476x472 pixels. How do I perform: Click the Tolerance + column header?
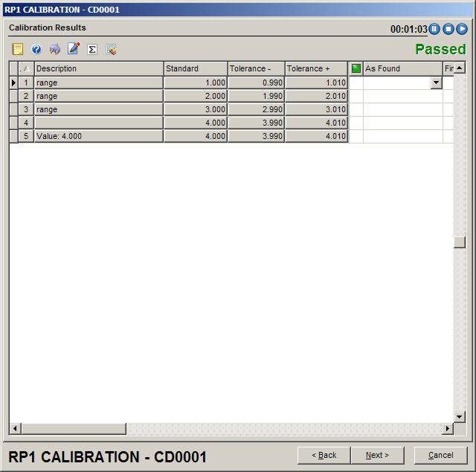click(x=316, y=68)
